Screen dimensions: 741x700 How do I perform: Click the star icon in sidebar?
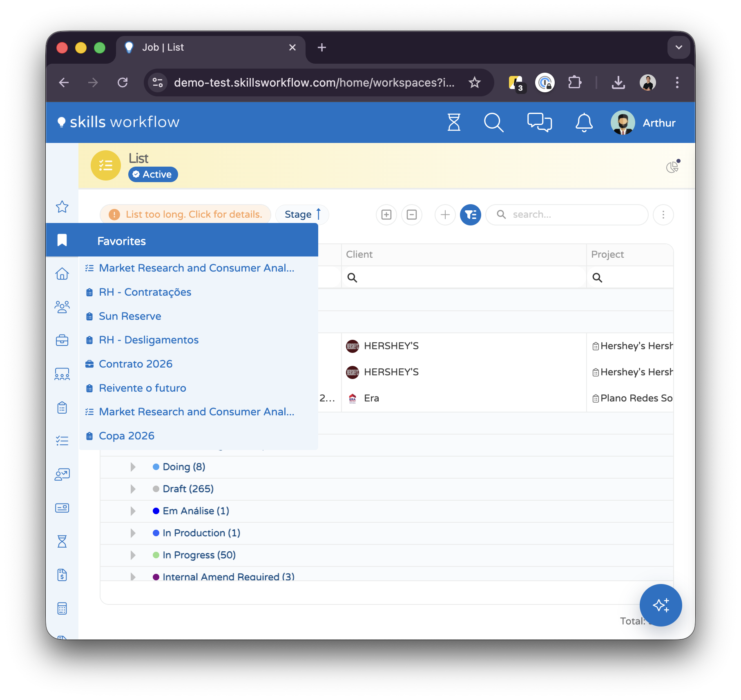pos(62,207)
